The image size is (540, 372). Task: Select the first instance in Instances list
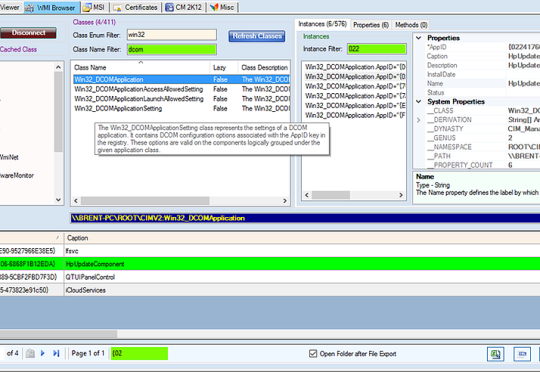tap(355, 67)
